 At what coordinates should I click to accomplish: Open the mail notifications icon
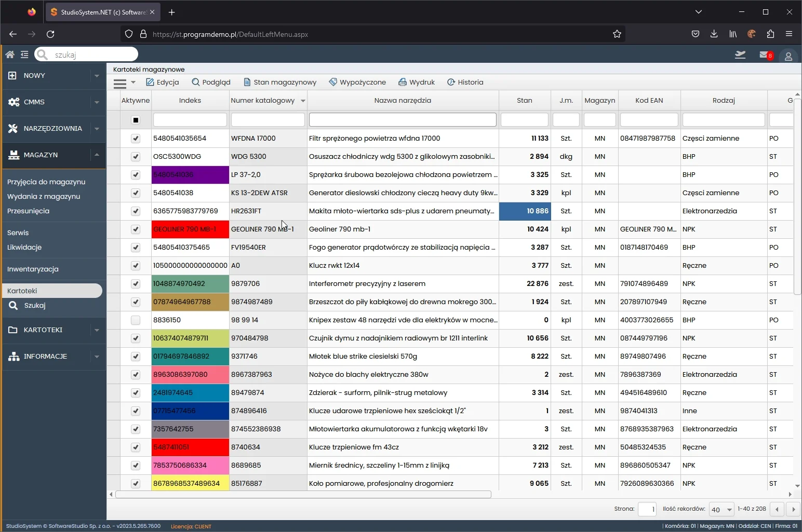coord(765,54)
